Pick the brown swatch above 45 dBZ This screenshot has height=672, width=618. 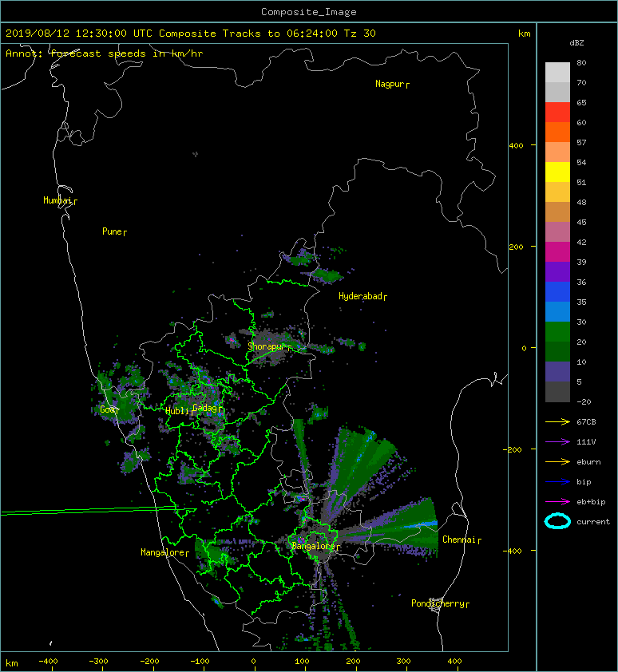[x=557, y=212]
